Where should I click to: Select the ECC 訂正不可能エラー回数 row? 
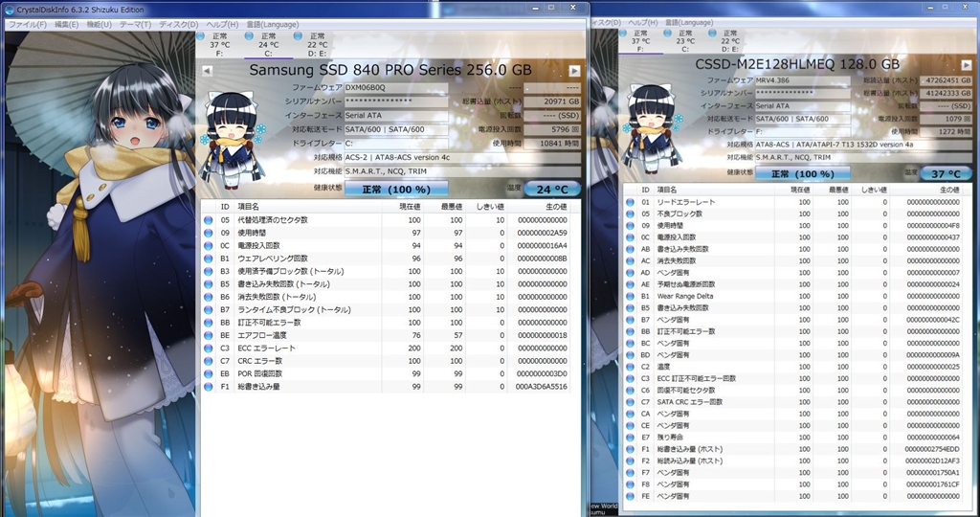point(795,379)
